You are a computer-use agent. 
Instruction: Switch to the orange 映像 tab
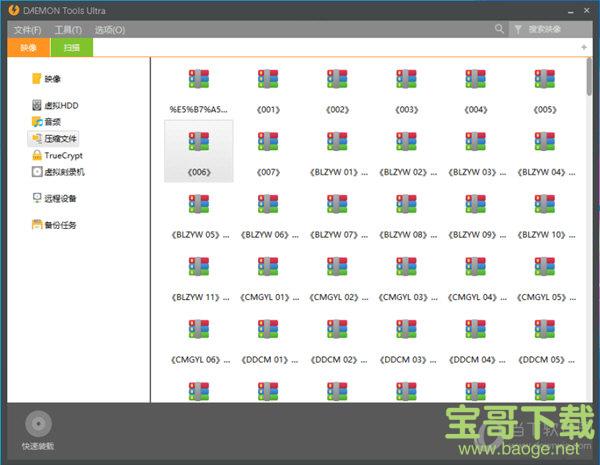tap(29, 47)
